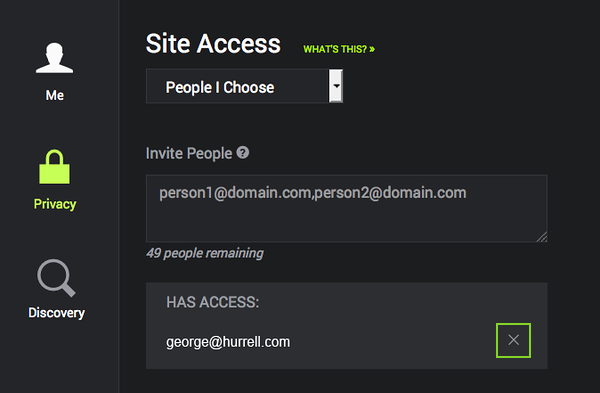Remove george@hurrell.com access with X
This screenshot has width=600, height=393.
(x=513, y=340)
